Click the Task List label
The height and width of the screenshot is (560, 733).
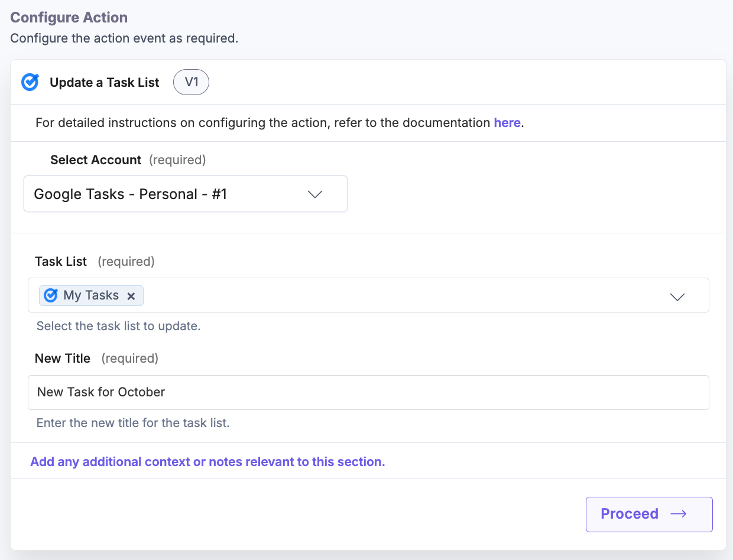click(61, 262)
